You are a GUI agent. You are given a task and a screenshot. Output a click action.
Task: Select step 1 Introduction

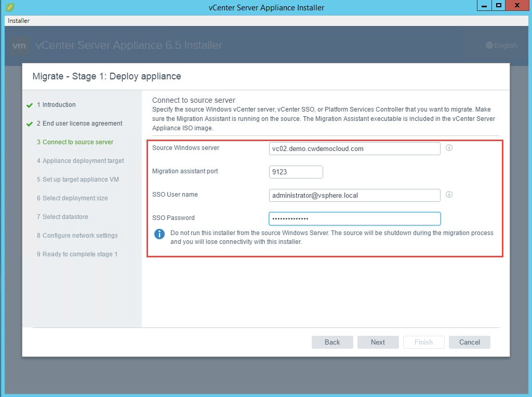point(56,105)
